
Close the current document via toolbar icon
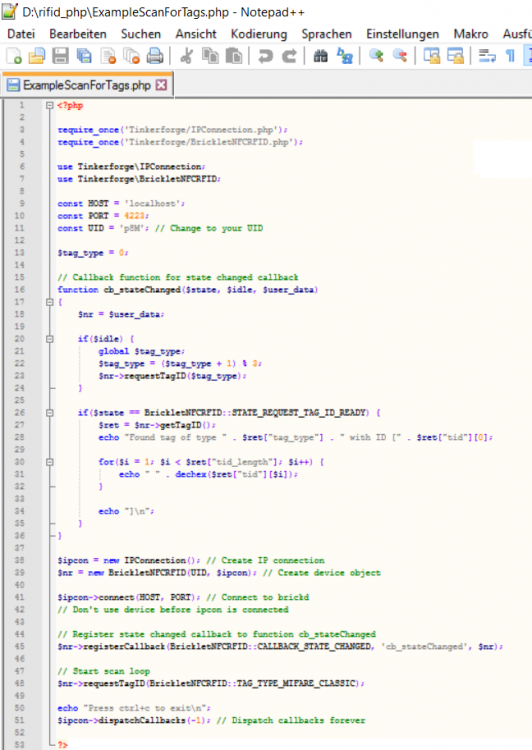pos(108,56)
